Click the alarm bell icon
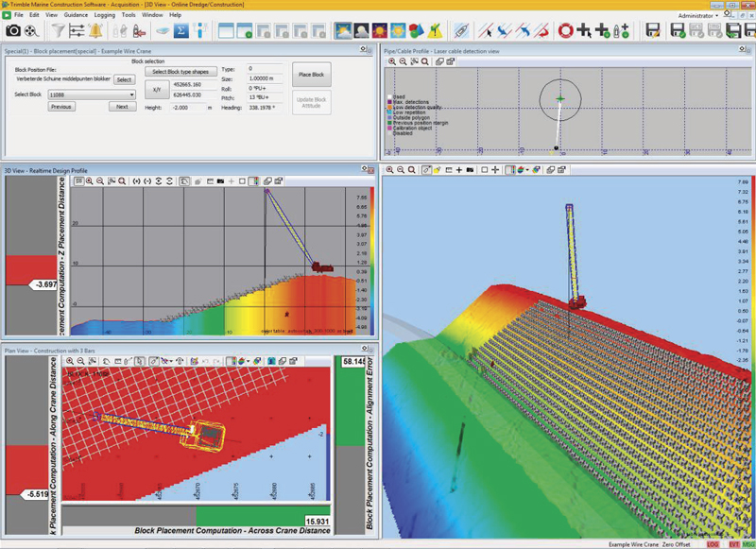 (95, 31)
